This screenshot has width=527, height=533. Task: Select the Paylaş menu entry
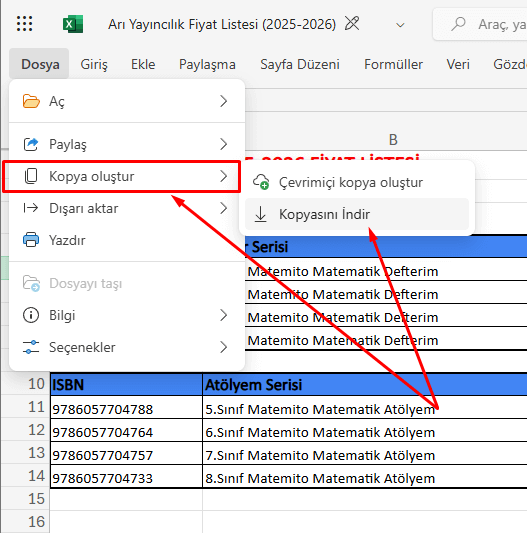[x=127, y=144]
